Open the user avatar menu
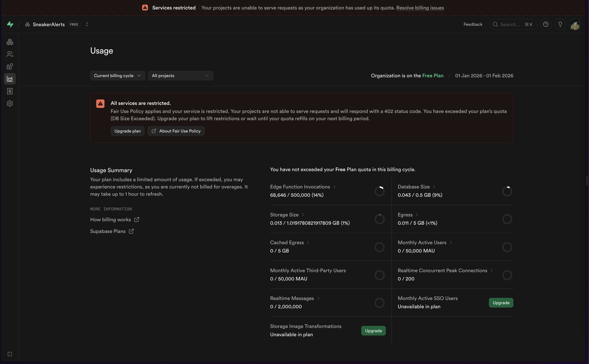 coord(575,24)
